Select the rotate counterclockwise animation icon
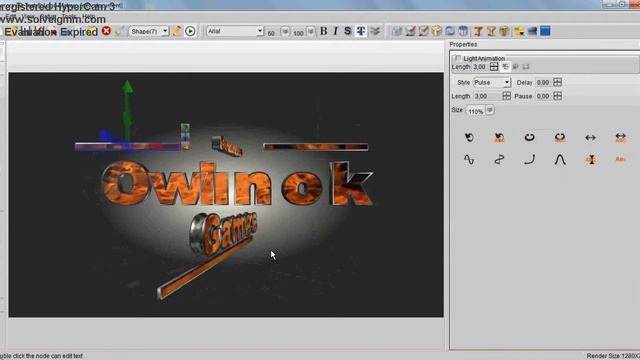The height and width of the screenshot is (360, 640). coord(469,138)
